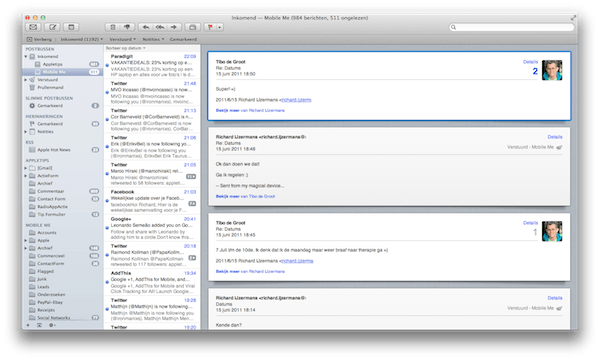Expand the Notities item in the sidebar
600x360 pixels.
(x=26, y=132)
